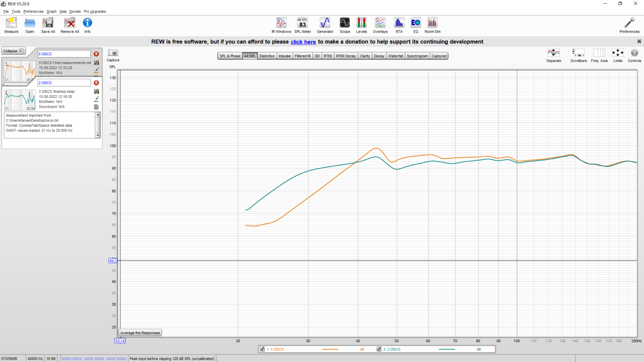Follow the 'click here' donation link
644x362 pixels.
coord(303,42)
